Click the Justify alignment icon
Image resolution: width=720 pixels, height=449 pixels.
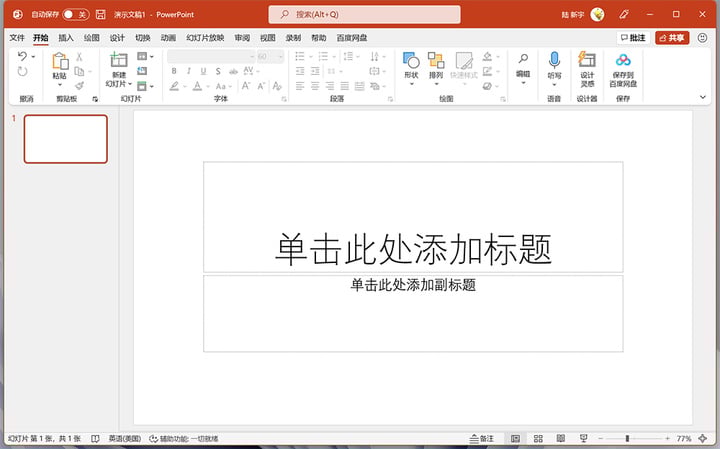345,86
